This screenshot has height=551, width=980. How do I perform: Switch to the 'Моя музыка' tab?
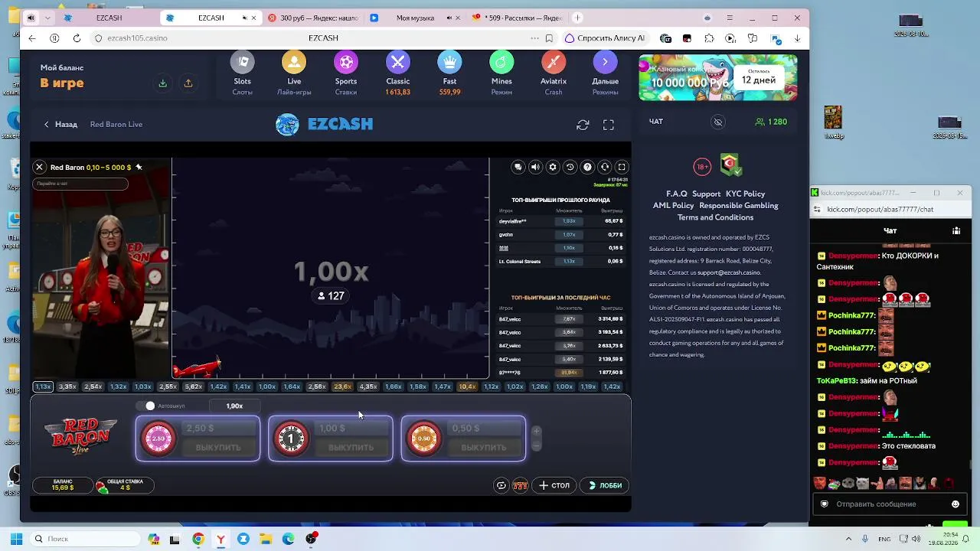click(x=414, y=18)
